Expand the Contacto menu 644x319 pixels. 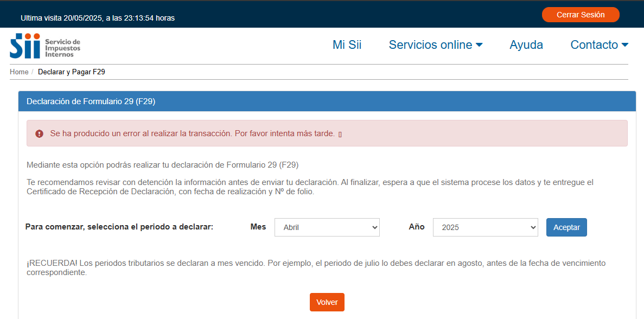coord(599,44)
